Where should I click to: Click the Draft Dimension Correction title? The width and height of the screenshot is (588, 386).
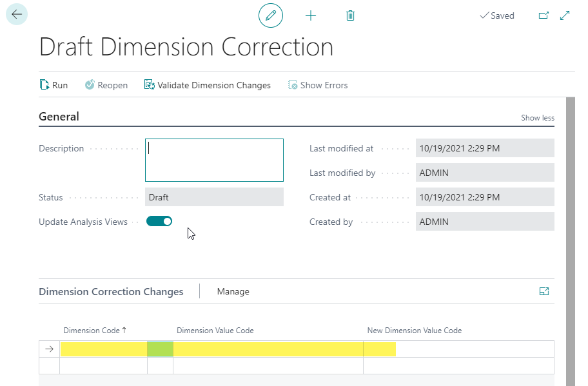point(186,47)
